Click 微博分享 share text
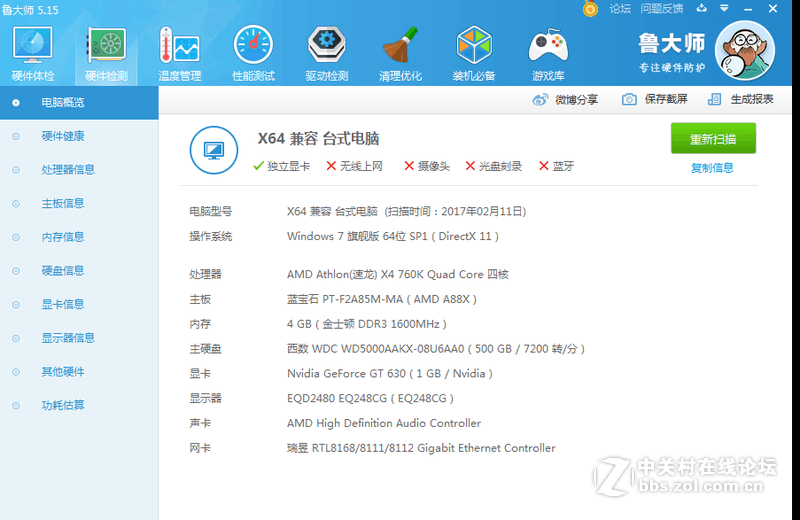 coord(577,100)
